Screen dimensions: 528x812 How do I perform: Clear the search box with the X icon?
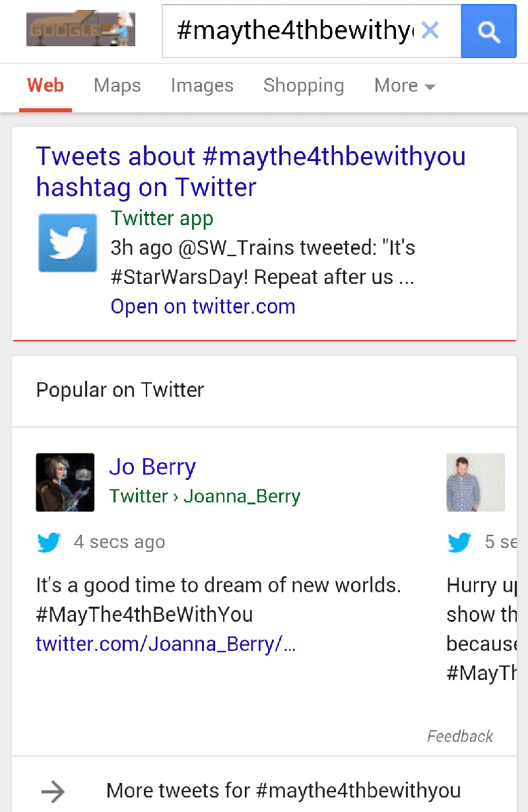pos(430,30)
